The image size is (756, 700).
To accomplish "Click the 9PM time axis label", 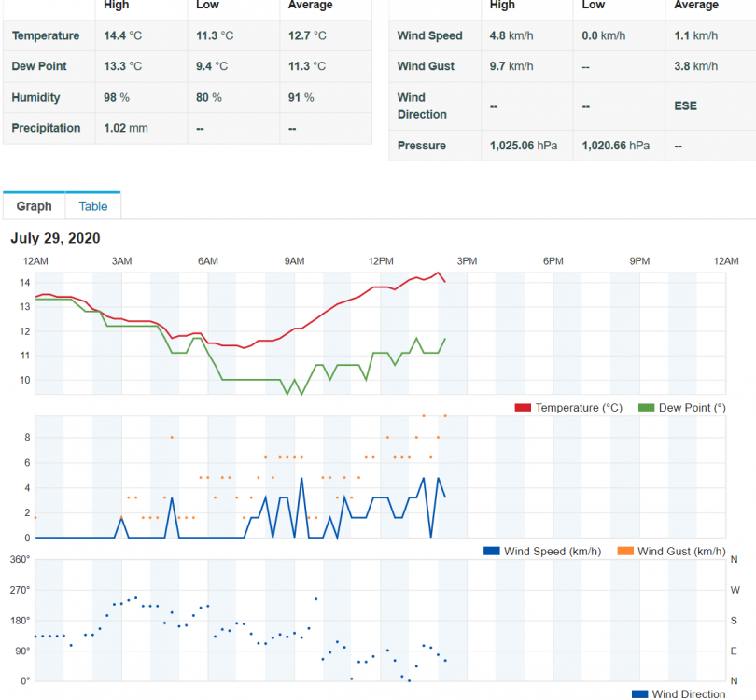I will (639, 260).
